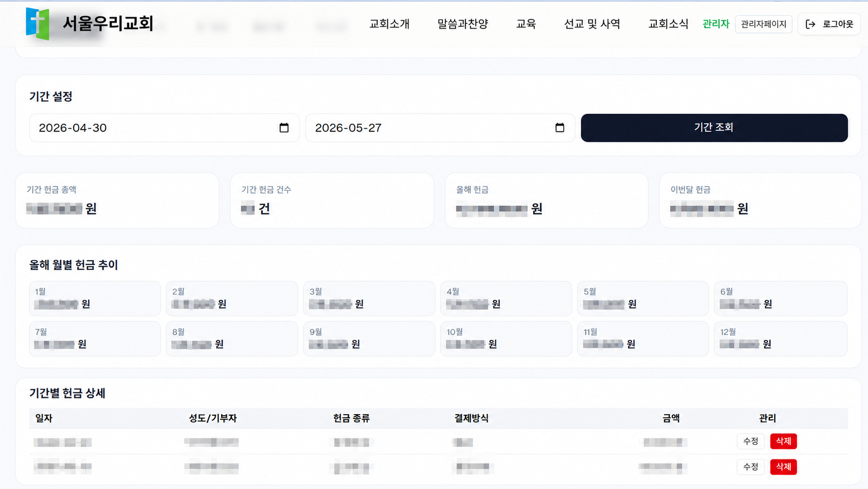Select the 기간 헌금 건수 card
The height and width of the screenshot is (489, 868).
tap(332, 201)
